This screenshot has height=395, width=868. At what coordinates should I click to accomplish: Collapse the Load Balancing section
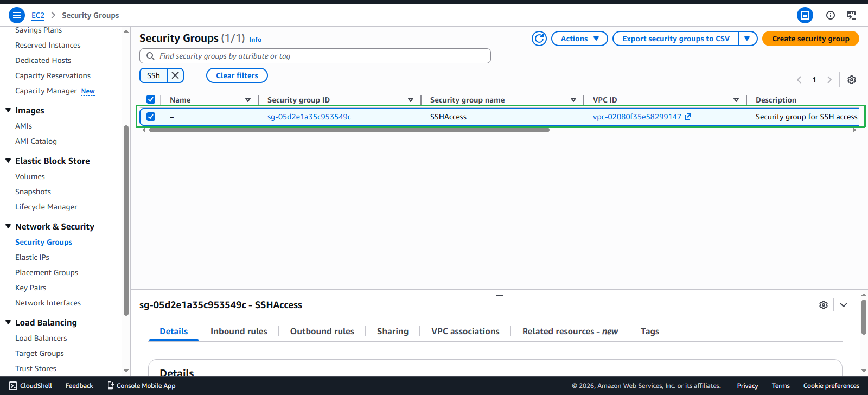point(8,322)
